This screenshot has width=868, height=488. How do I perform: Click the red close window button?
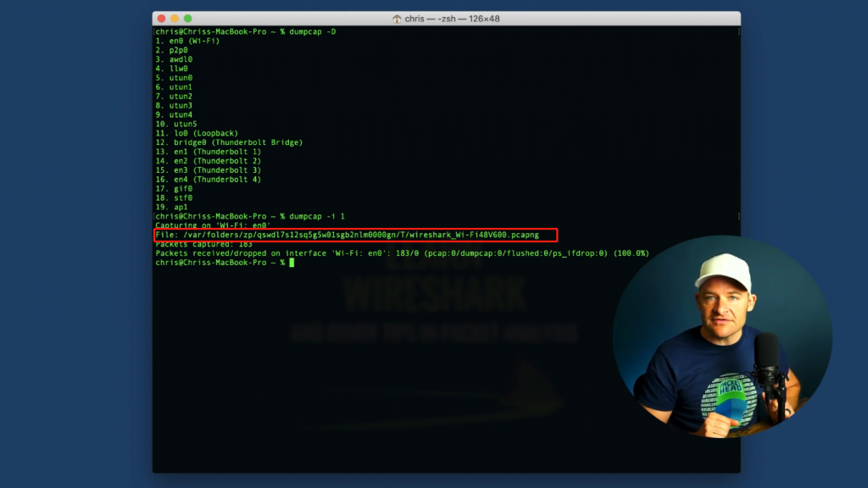[161, 19]
